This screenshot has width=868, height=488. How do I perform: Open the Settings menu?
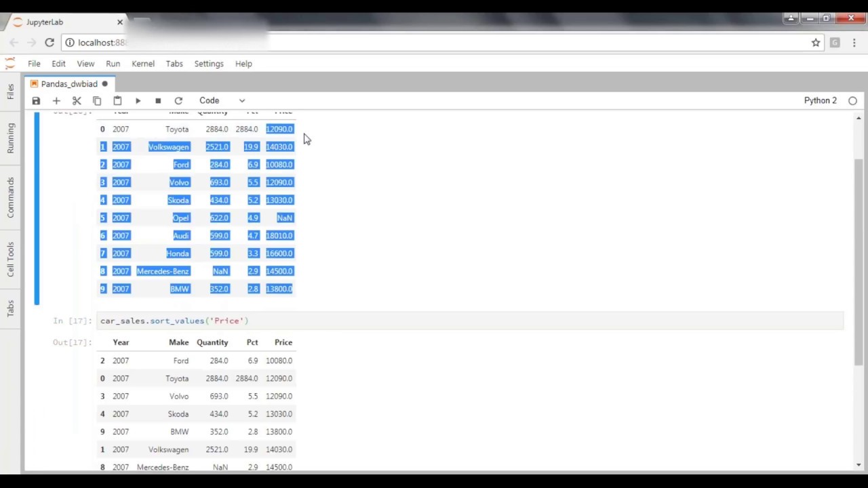click(209, 64)
